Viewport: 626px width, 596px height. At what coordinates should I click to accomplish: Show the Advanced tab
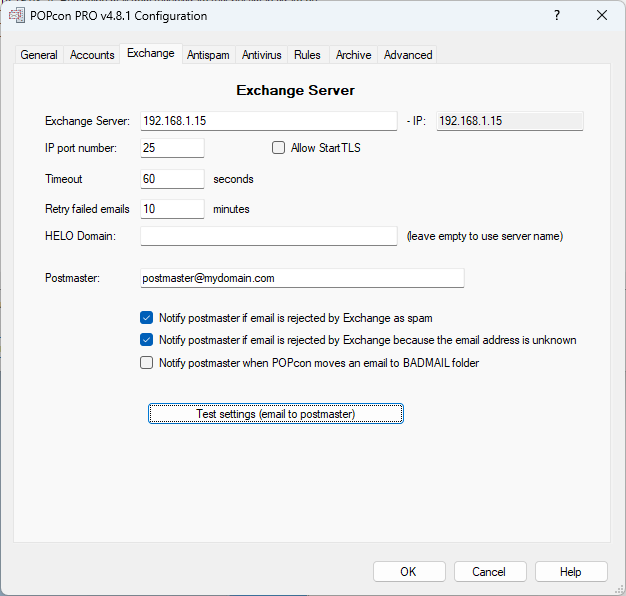click(408, 55)
